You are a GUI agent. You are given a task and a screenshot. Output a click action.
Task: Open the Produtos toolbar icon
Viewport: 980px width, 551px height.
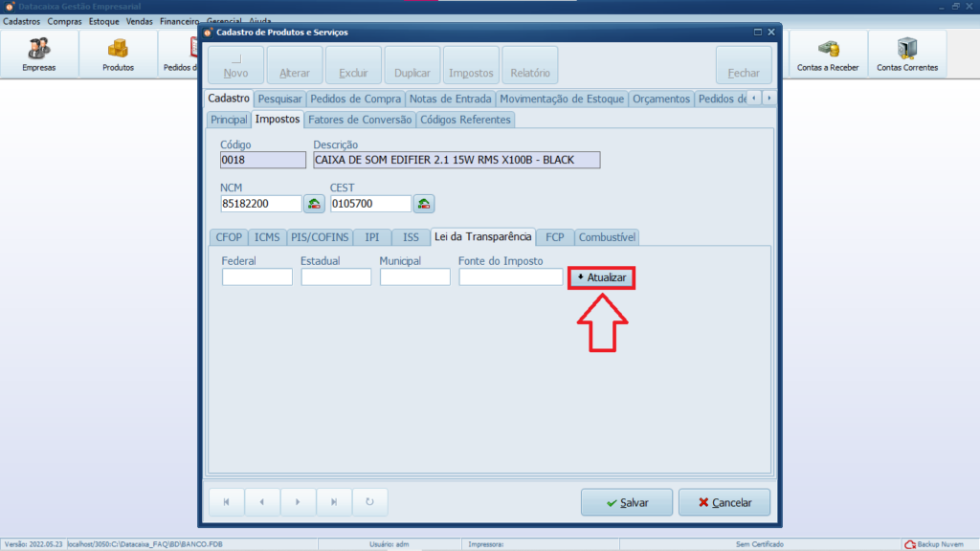tap(118, 55)
